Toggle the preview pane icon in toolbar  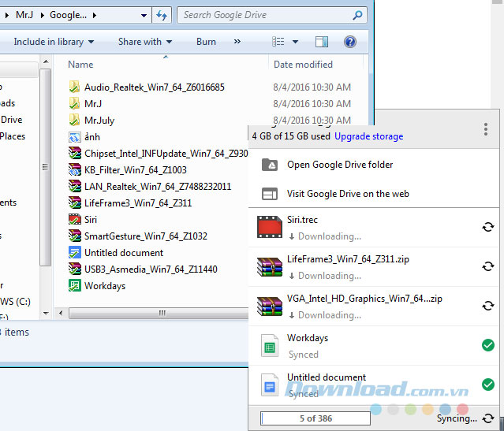point(322,42)
